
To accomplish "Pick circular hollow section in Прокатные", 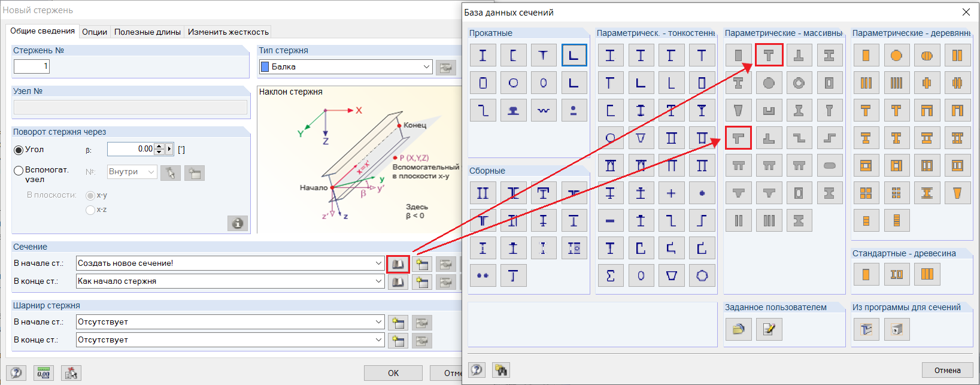I will coord(513,83).
